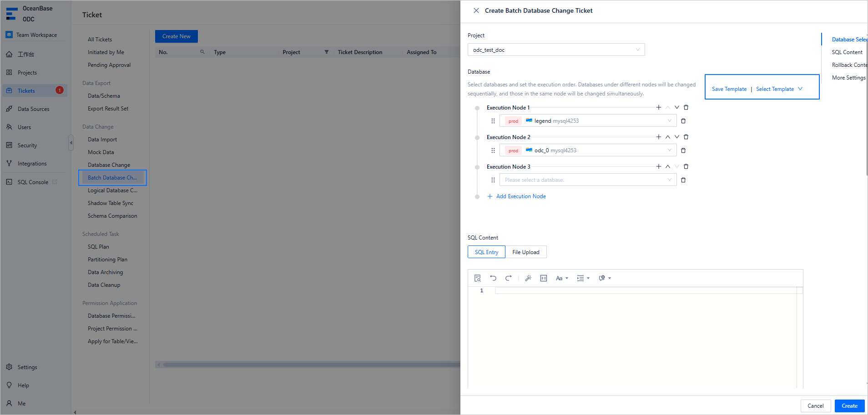Click the undo icon in SQL editor toolbar
This screenshot has height=415, width=868.
(x=493, y=278)
